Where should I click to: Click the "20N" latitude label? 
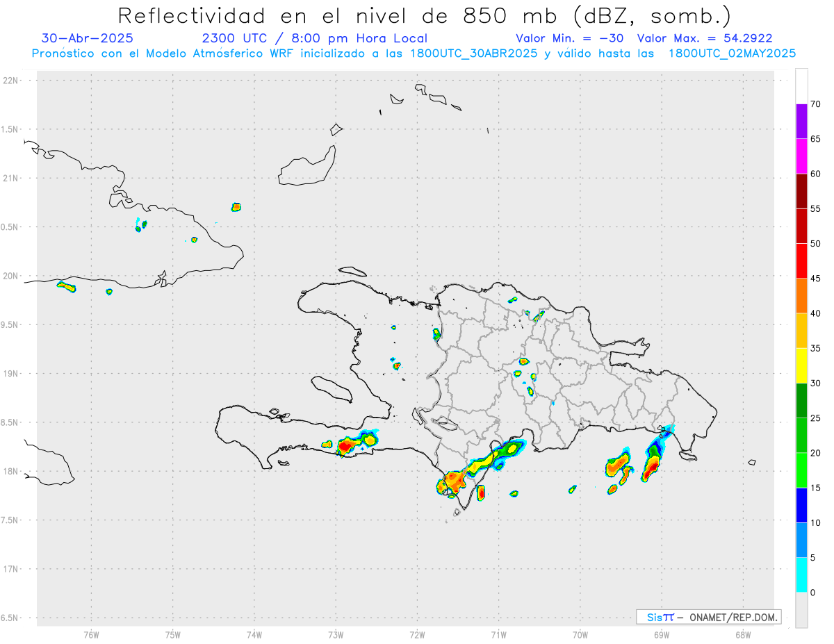pos(12,276)
